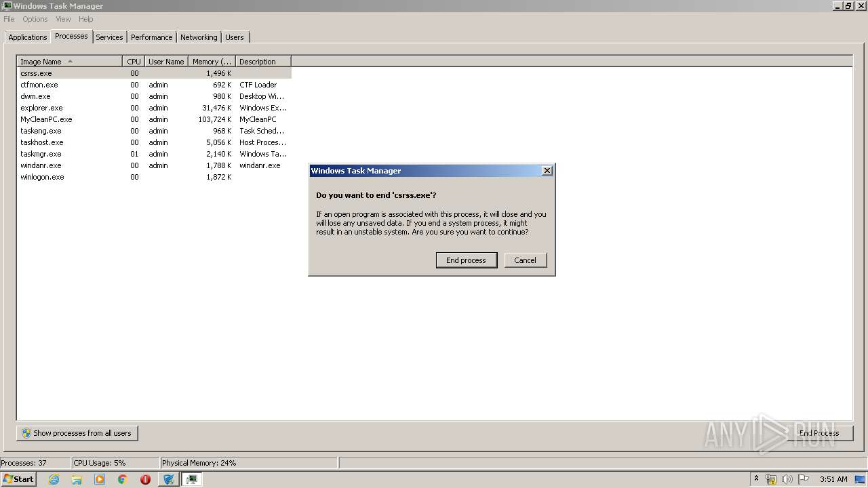The image size is (868, 488).
Task: Switch to the Applications tab
Action: click(28, 37)
